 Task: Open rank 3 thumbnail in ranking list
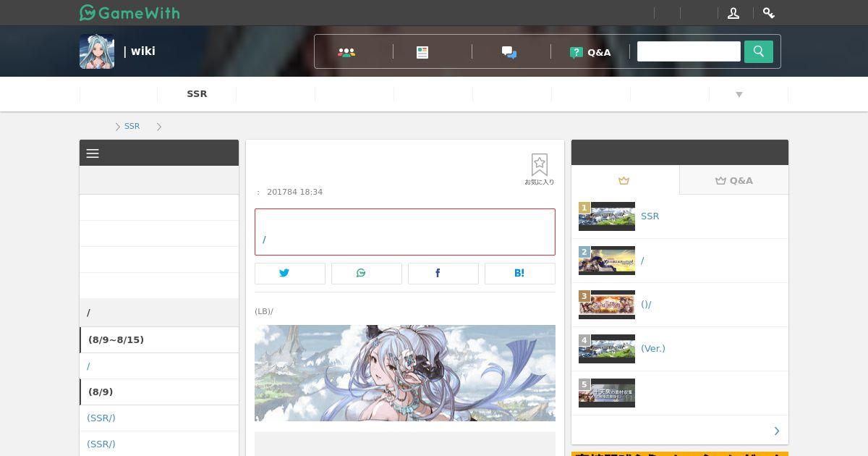[x=607, y=305]
